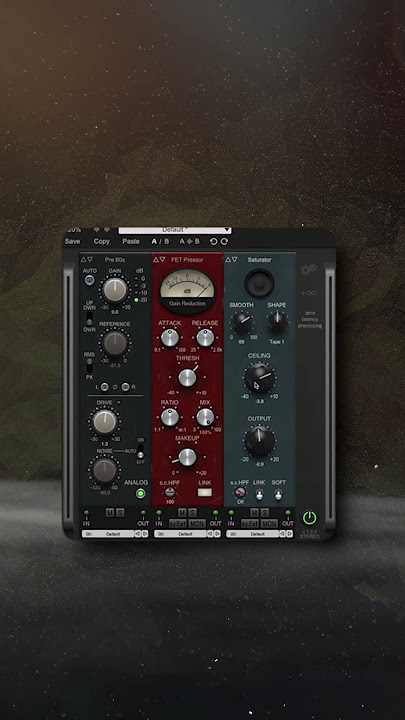Click the up triangle beside Saturator
This screenshot has width=405, height=720.
point(228,259)
